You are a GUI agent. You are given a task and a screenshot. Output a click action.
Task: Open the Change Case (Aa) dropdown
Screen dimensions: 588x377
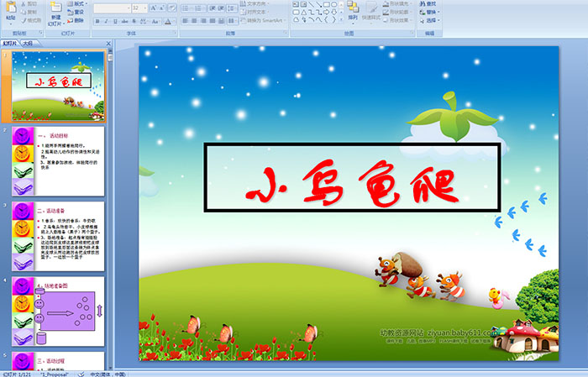point(155,21)
